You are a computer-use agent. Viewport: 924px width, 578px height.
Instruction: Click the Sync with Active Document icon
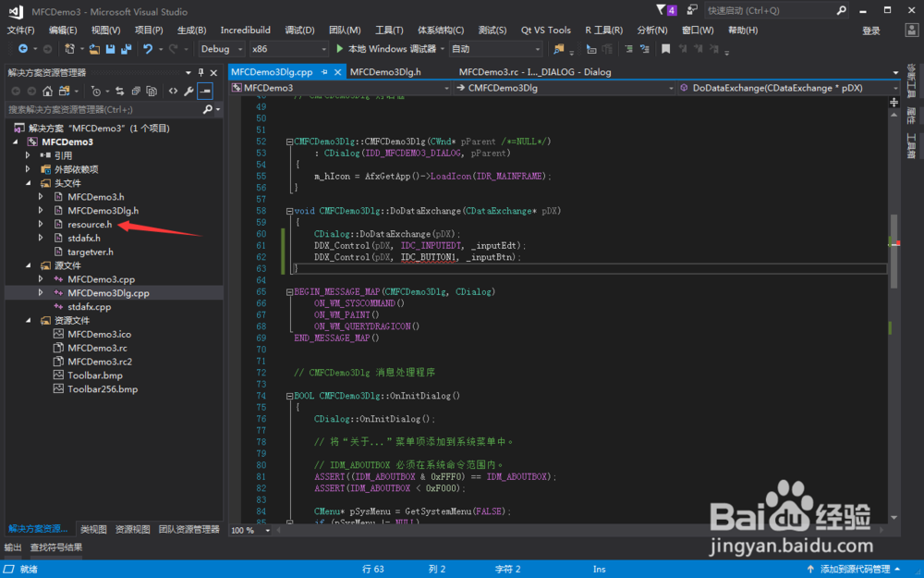(119, 91)
